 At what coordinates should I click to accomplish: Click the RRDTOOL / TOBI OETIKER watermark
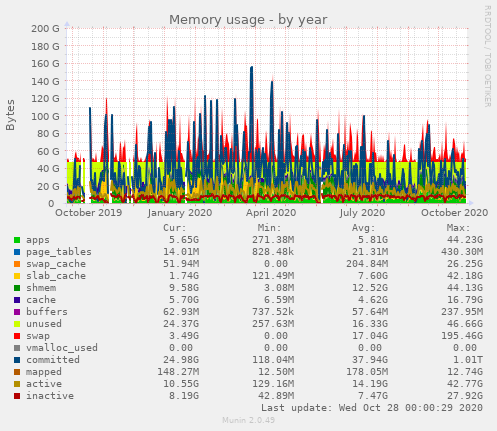pyautogui.click(x=488, y=56)
